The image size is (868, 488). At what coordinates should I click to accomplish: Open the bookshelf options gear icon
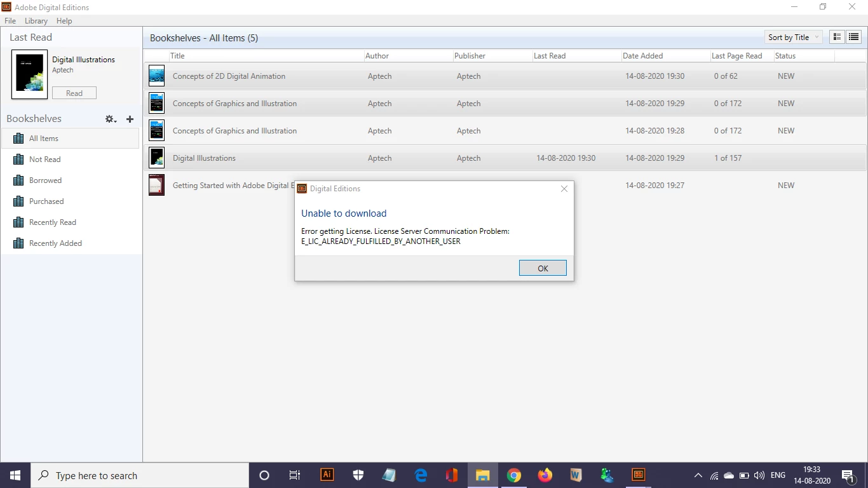click(111, 119)
